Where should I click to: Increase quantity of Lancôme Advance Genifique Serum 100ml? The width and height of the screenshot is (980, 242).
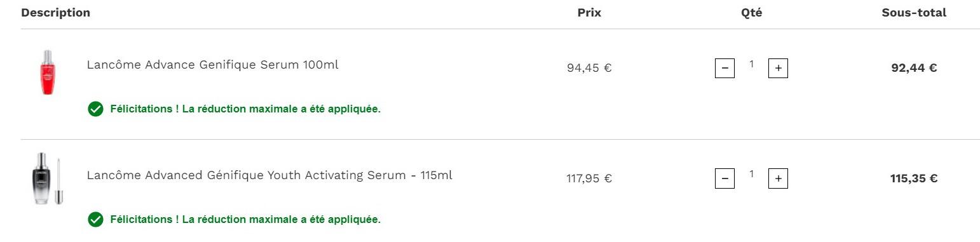[x=778, y=68]
